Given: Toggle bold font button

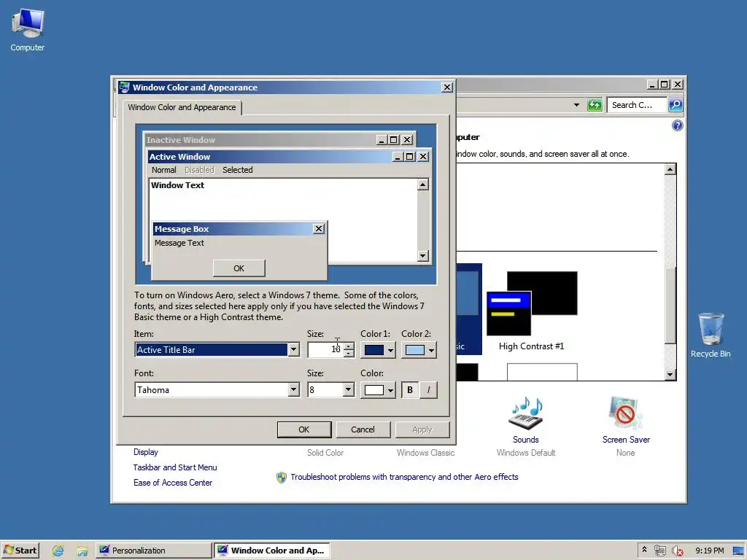Looking at the screenshot, I should (x=410, y=390).
